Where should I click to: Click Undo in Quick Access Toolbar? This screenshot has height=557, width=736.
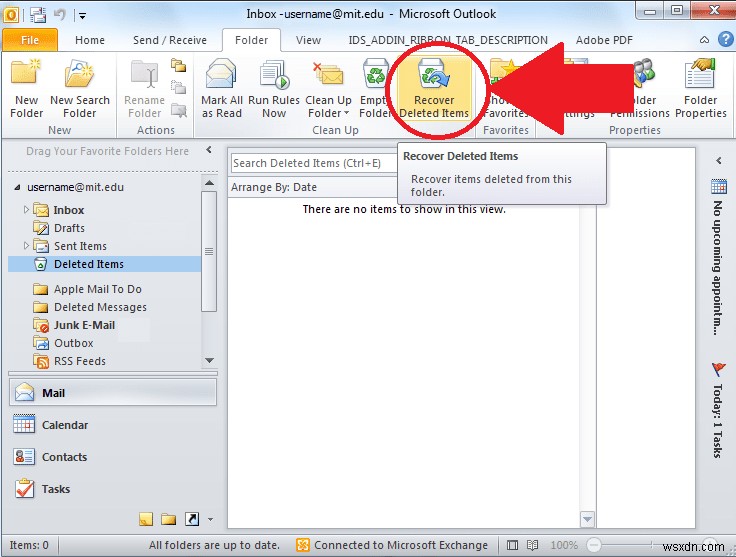click(x=60, y=15)
